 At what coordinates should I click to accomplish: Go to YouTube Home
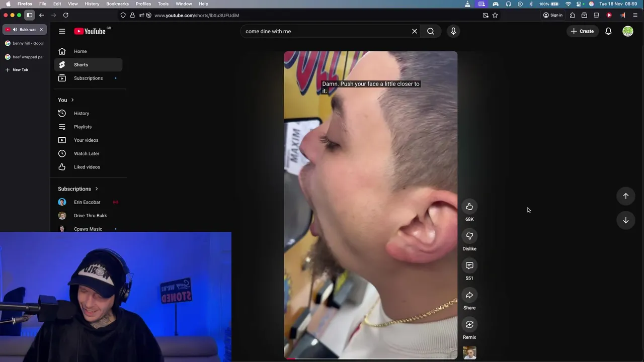pyautogui.click(x=88, y=51)
